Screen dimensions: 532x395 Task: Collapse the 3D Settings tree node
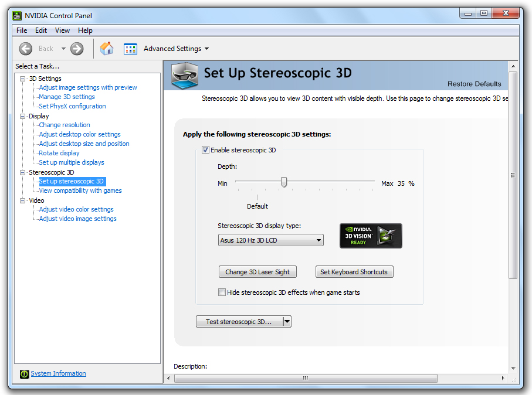23,79
